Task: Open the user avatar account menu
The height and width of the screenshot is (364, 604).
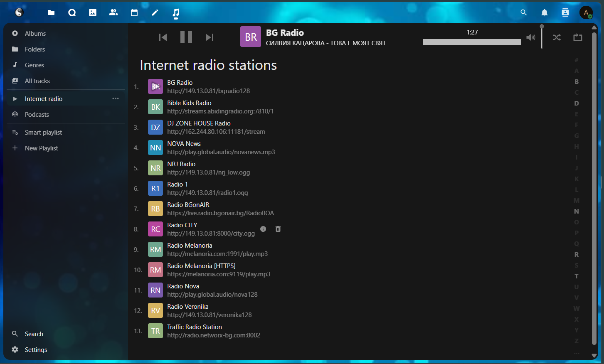Action: pos(586,13)
